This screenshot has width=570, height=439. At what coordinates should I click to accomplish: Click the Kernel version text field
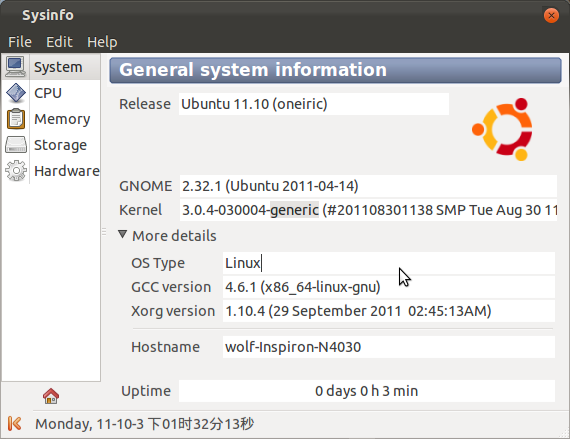pyautogui.click(x=368, y=210)
